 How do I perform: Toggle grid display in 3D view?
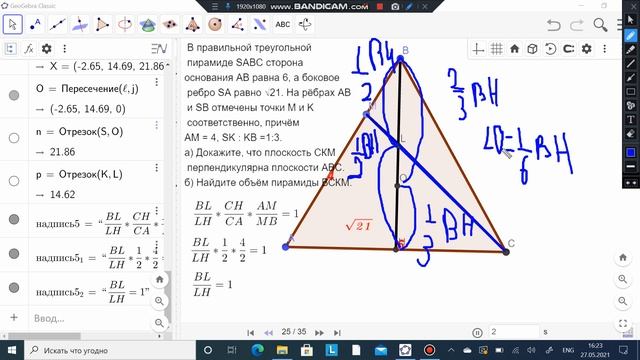click(x=496, y=49)
